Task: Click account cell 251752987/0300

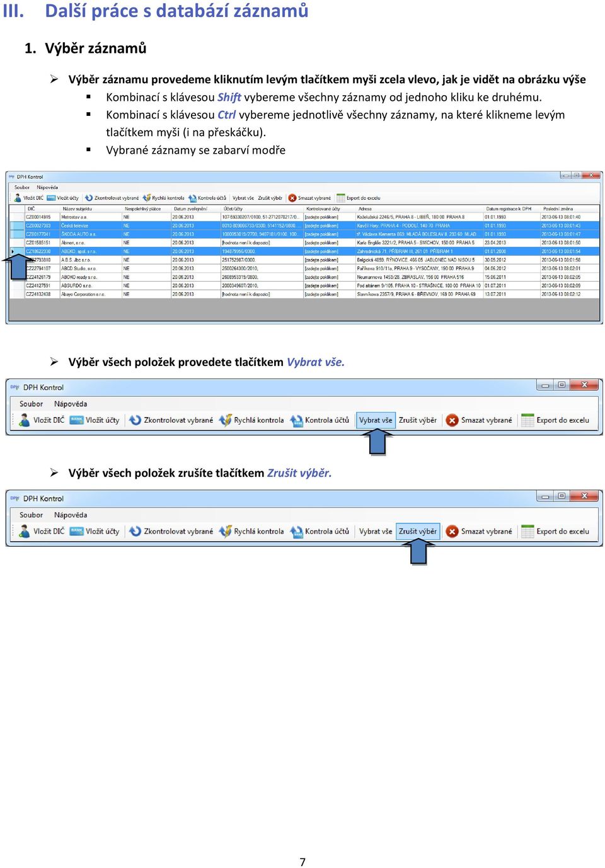Action: 262,260
